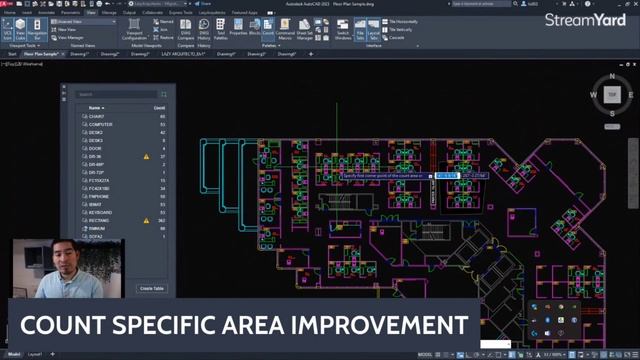Select the DOOR row in count list

click(124, 149)
